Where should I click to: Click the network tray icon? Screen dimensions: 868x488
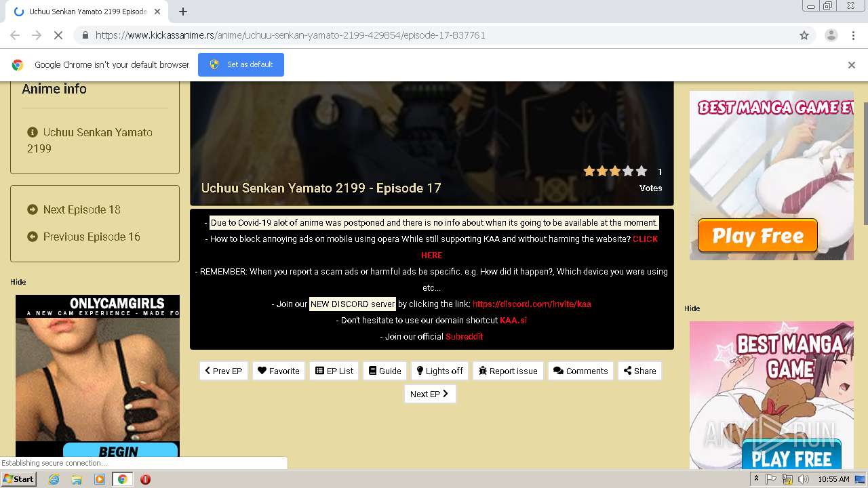tap(787, 479)
